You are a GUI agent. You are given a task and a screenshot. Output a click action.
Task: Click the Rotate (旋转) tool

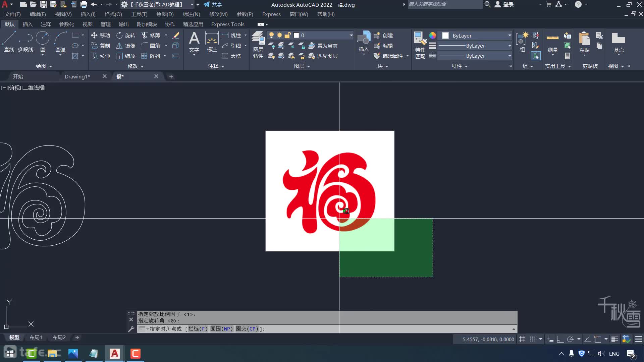click(126, 35)
